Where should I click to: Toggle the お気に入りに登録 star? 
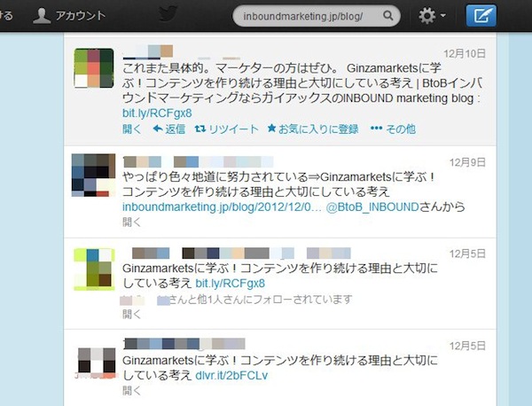[271, 129]
